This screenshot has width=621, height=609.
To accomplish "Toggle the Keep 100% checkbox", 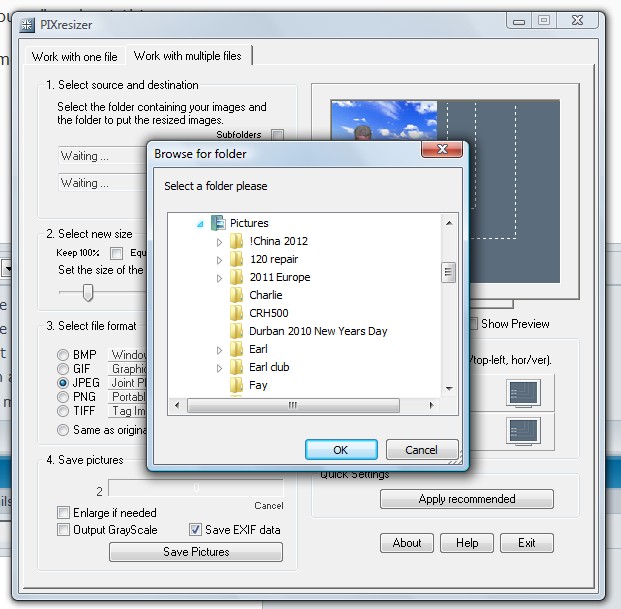I will click(116, 253).
